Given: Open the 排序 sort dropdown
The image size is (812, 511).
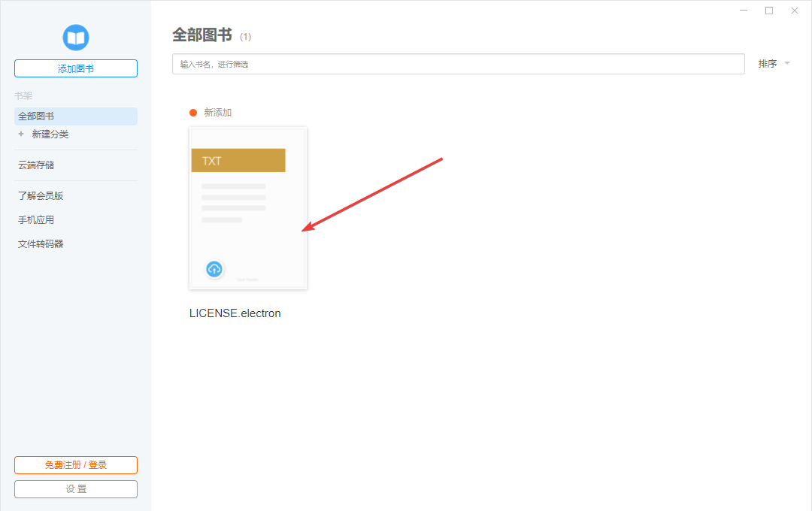Looking at the screenshot, I should [774, 64].
